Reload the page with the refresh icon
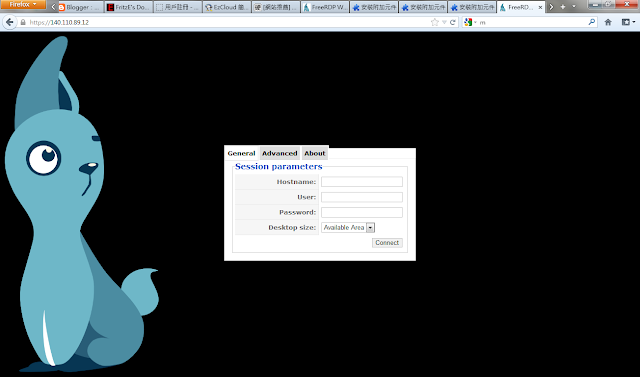 click(453, 22)
